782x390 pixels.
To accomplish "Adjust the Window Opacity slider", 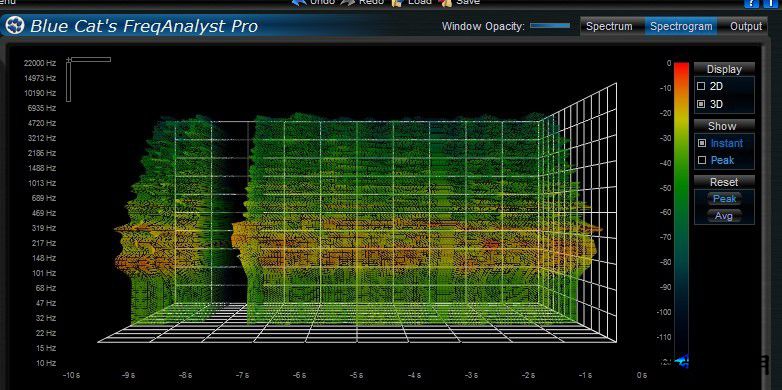I will [x=550, y=25].
